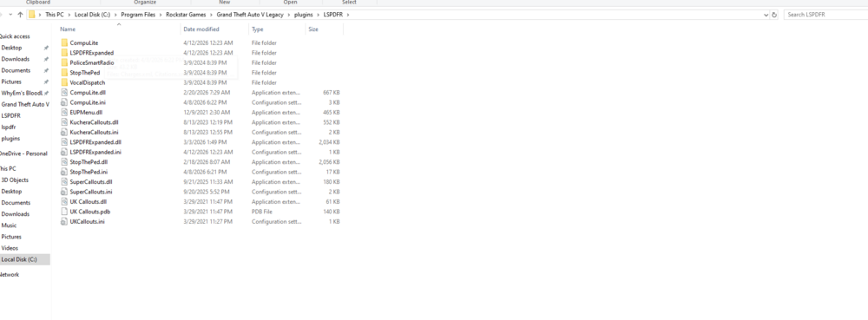The width and height of the screenshot is (868, 320).
Task: Expand chevron after Rockstar Games breadcrumb
Action: pos(212,15)
